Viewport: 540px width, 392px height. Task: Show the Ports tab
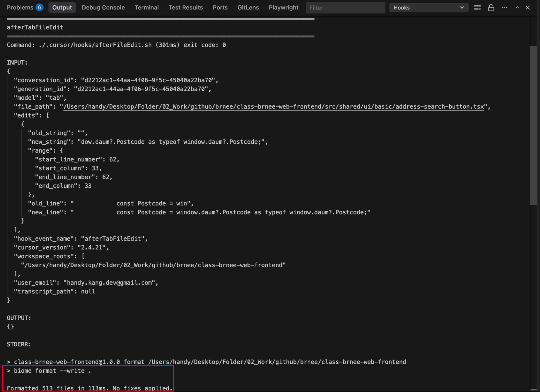click(220, 8)
